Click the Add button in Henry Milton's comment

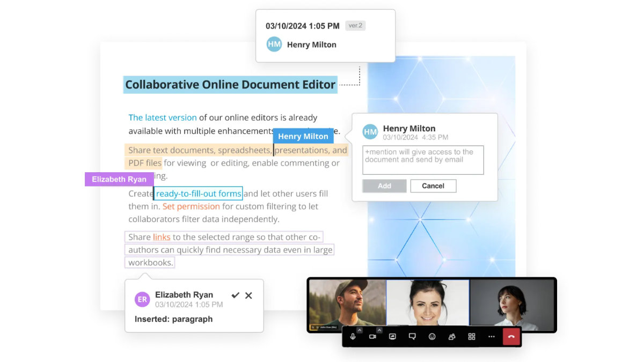384,186
